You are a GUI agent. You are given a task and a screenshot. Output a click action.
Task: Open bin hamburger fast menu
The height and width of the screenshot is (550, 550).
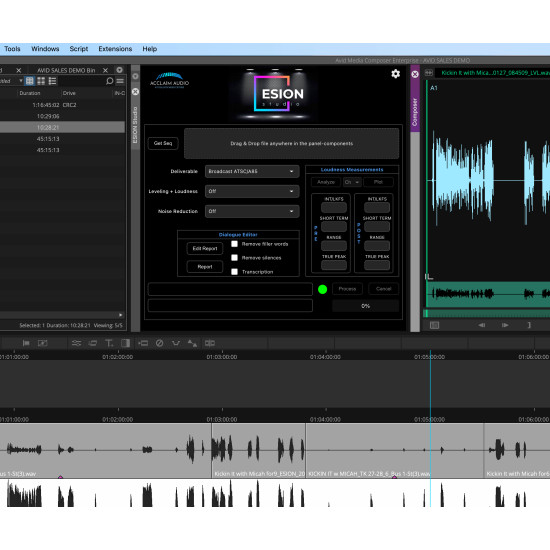coord(120,81)
